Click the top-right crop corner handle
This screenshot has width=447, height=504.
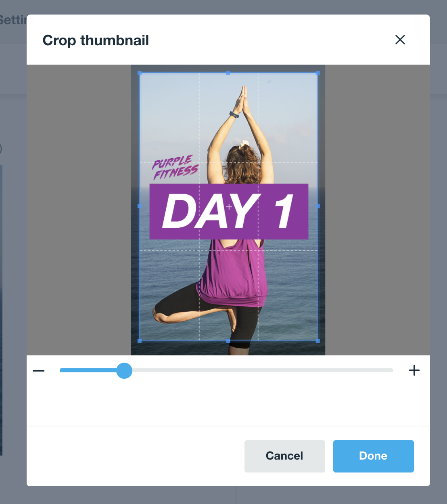point(318,73)
